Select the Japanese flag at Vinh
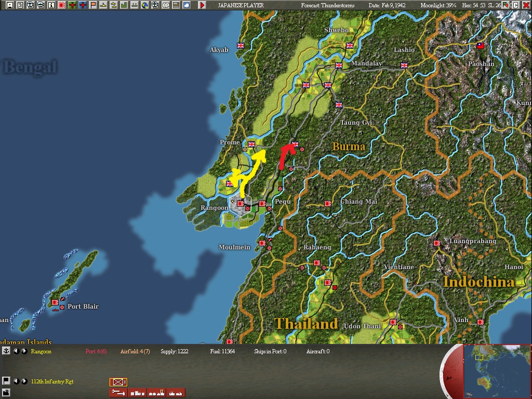The width and height of the screenshot is (532, 399). pos(481,322)
